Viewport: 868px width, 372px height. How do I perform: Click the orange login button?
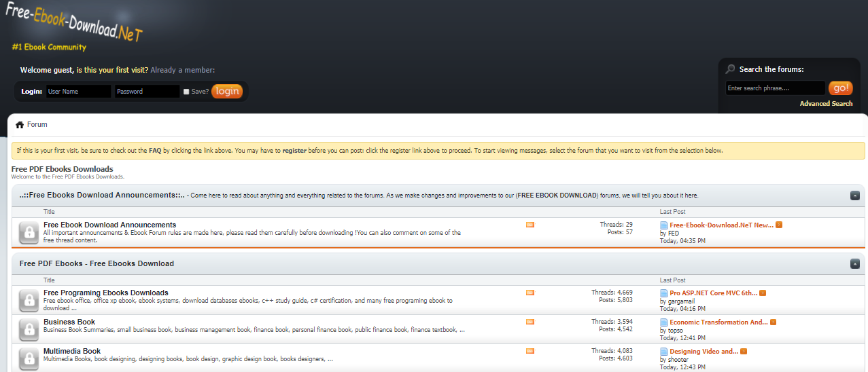[x=227, y=91]
